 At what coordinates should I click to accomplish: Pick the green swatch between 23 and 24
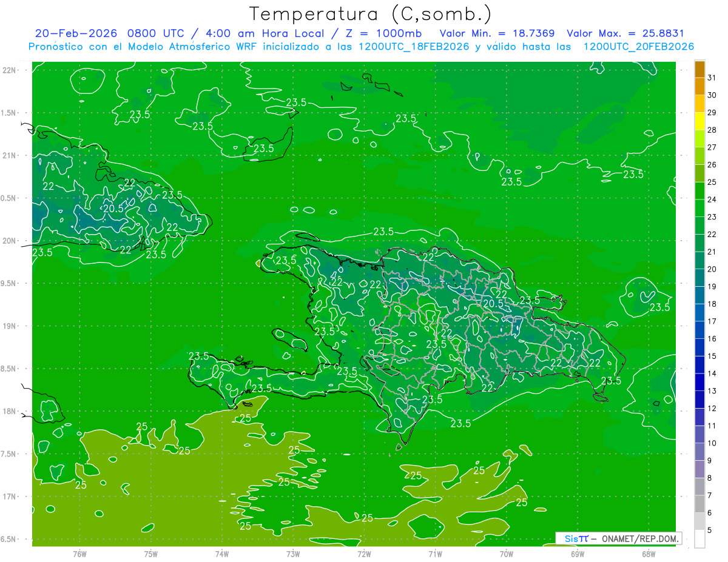699,209
